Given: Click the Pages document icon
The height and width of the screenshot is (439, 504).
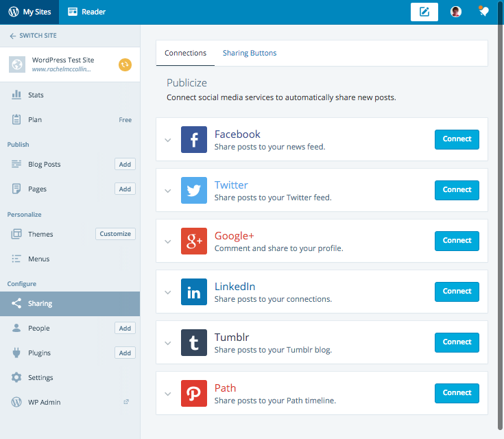Looking at the screenshot, I should (x=16, y=189).
